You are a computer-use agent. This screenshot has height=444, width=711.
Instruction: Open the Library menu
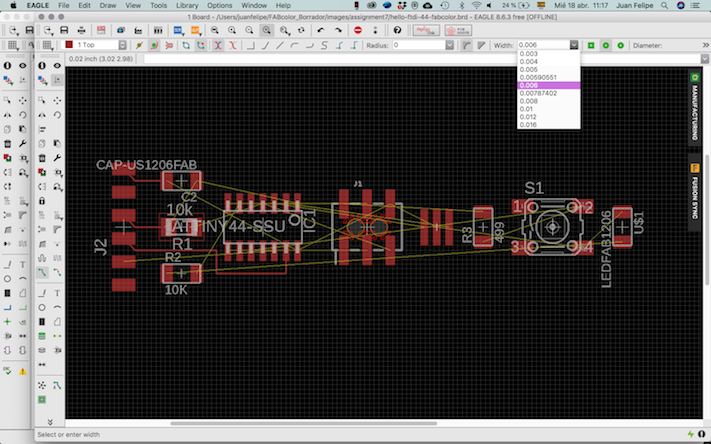(x=186, y=6)
